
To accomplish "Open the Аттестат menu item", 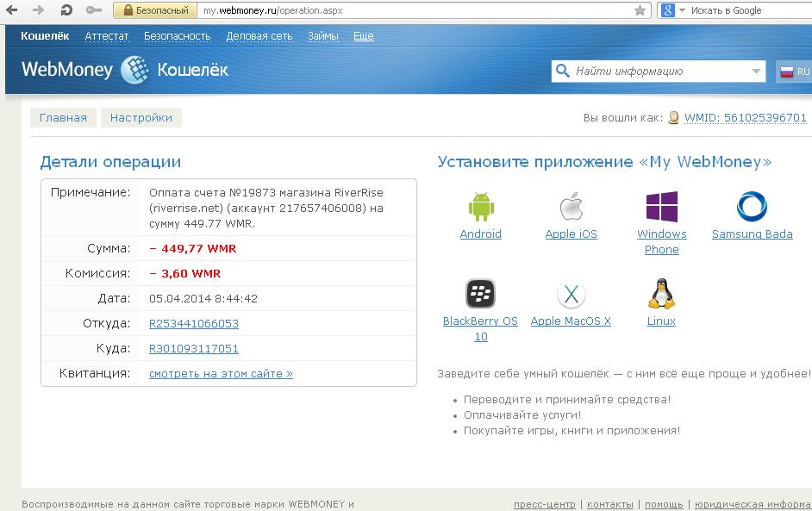I will point(106,35).
